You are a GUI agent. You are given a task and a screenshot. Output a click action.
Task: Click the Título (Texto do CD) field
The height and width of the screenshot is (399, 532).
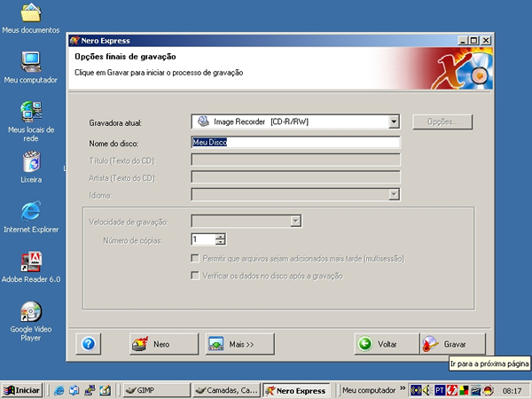pos(295,160)
